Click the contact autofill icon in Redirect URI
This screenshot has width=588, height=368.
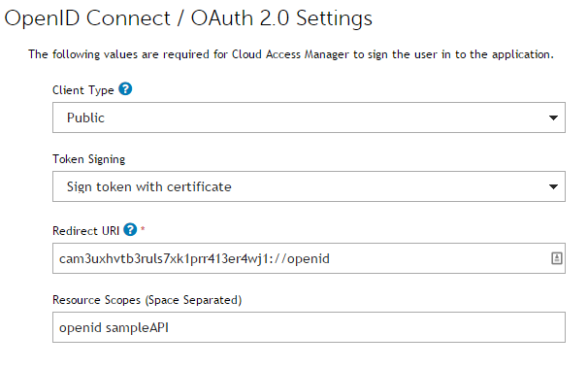pos(557,258)
